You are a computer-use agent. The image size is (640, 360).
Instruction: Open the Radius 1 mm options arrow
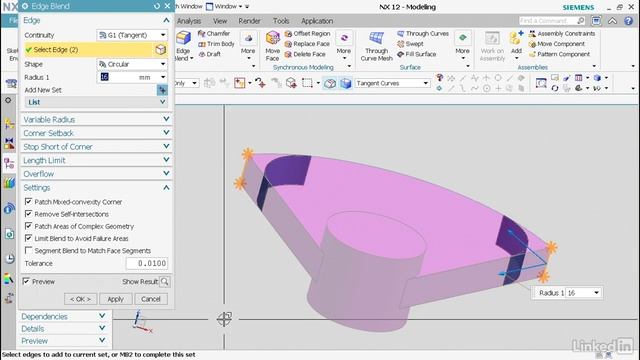pos(163,77)
